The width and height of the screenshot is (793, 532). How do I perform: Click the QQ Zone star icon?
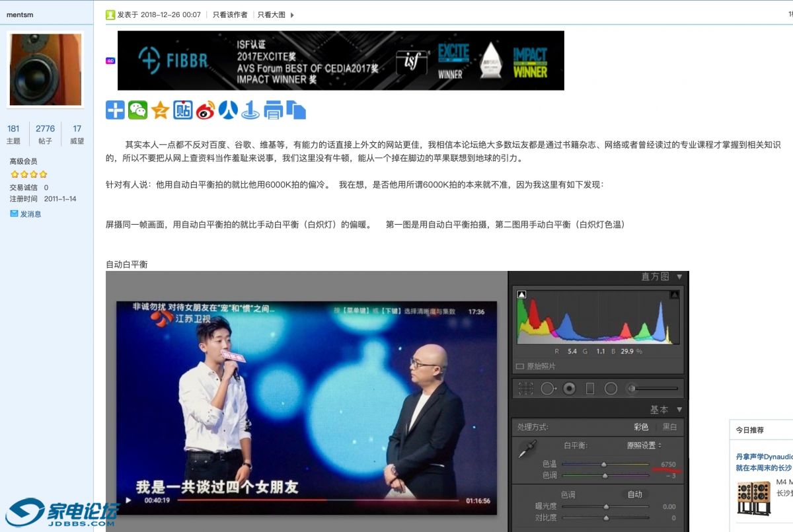pos(160,110)
